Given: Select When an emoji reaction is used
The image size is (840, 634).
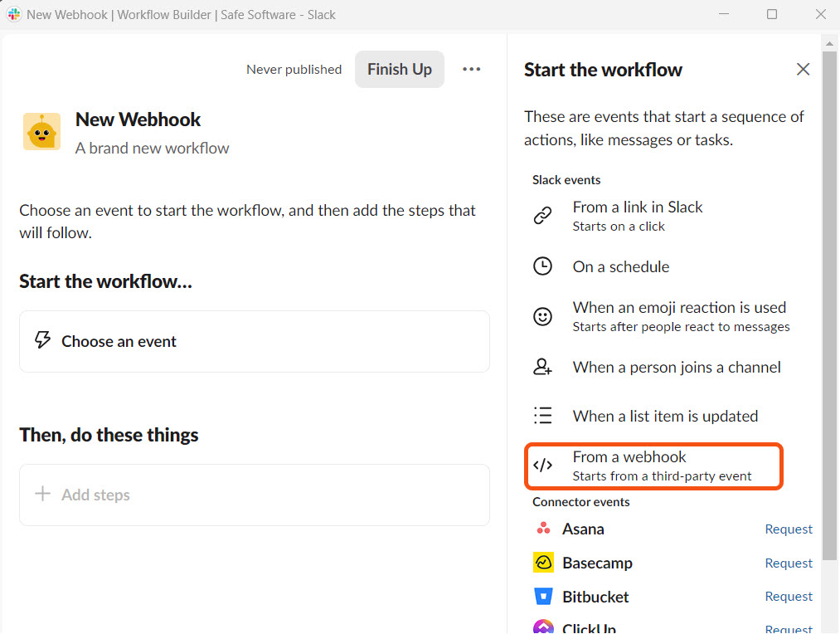Looking at the screenshot, I should point(662,316).
